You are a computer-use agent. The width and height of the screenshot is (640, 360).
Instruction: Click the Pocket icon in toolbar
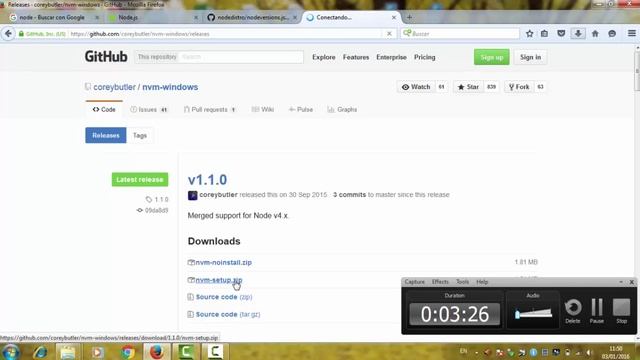pyautogui.click(x=561, y=33)
